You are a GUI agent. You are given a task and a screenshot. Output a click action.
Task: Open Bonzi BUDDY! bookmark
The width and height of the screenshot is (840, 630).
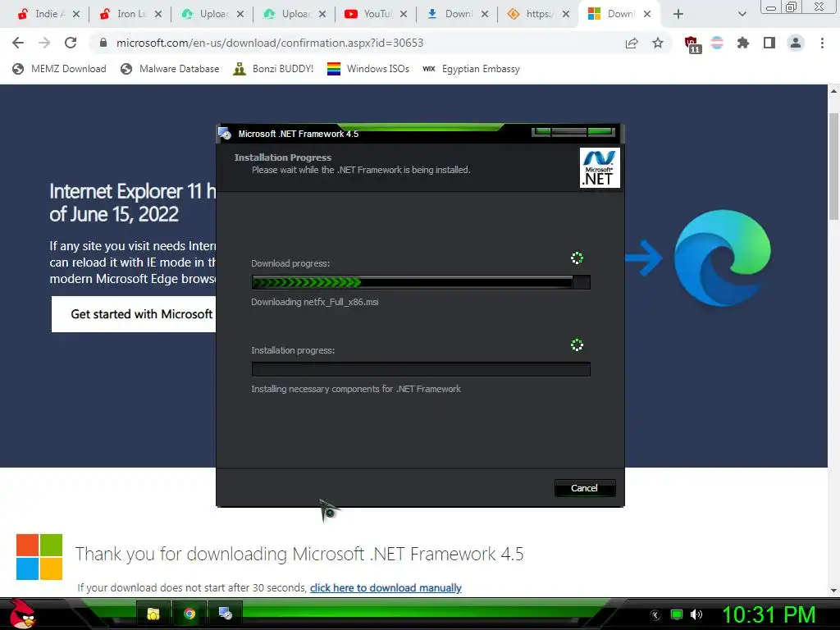tap(273, 69)
